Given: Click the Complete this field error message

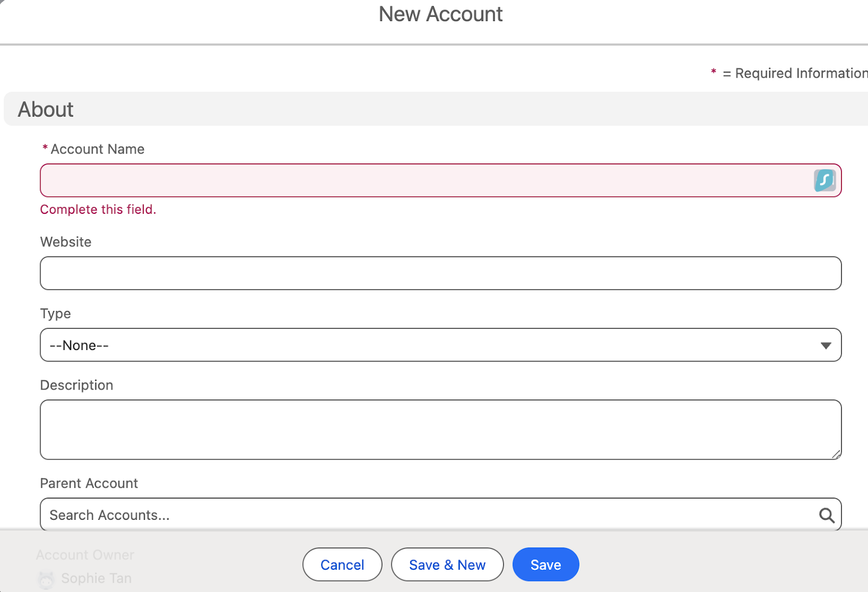Looking at the screenshot, I should [x=98, y=209].
